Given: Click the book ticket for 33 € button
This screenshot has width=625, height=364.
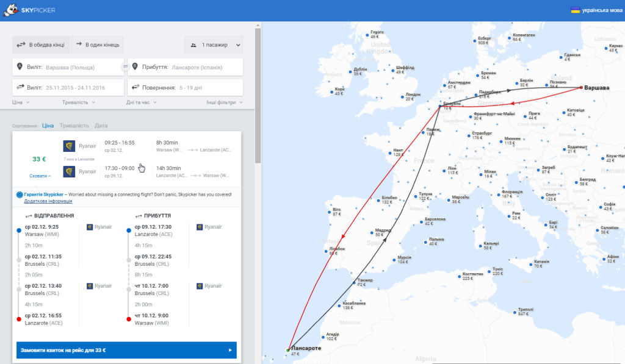Looking at the screenshot, I should pos(126,350).
